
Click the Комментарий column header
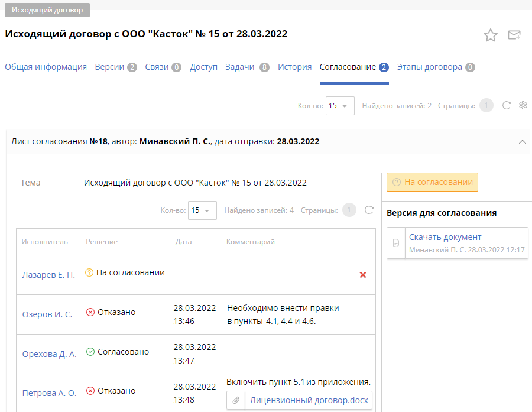click(x=251, y=242)
